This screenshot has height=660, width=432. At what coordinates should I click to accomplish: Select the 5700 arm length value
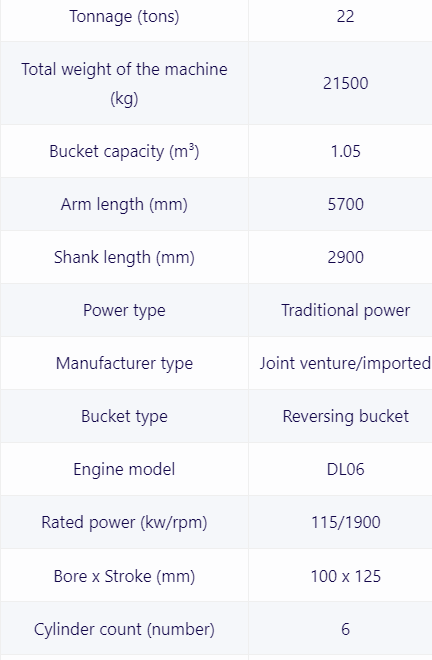click(x=345, y=205)
